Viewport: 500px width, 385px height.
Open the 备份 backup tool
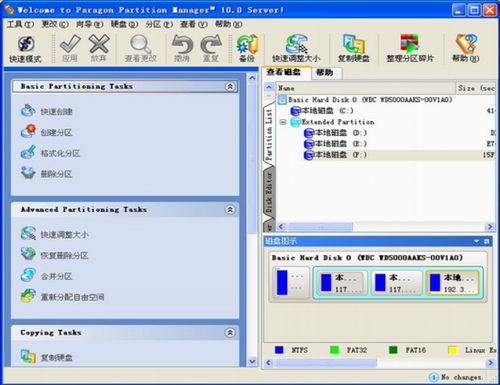point(247,49)
